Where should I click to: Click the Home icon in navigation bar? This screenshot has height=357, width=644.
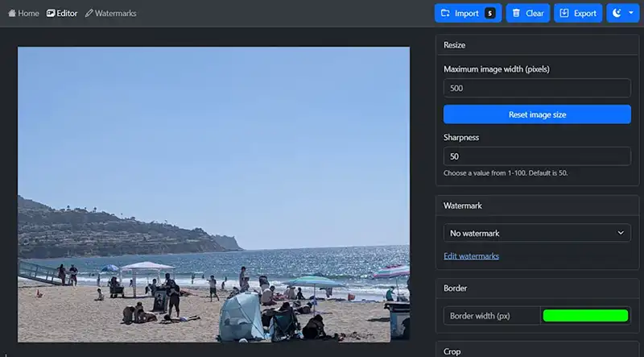(12, 14)
